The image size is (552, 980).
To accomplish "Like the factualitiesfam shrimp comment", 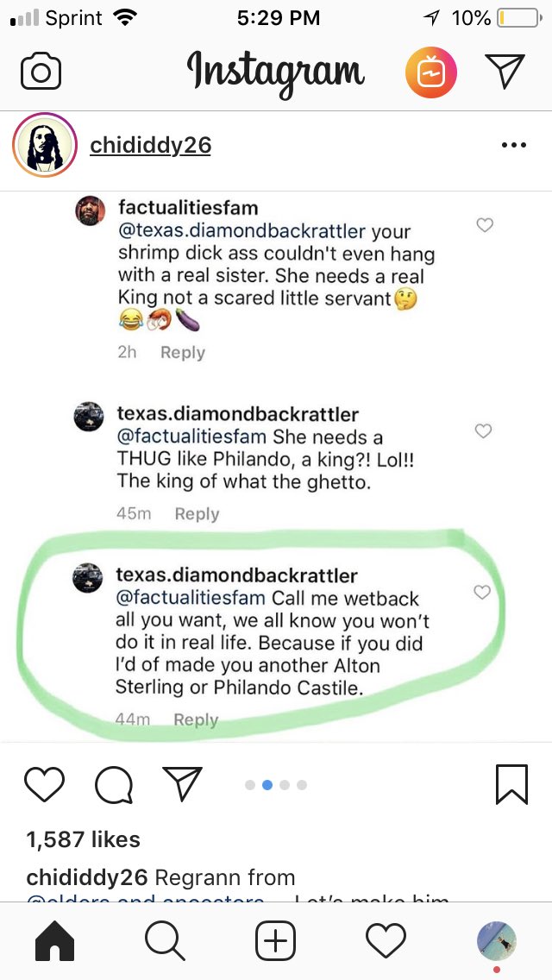I will pyautogui.click(x=485, y=225).
